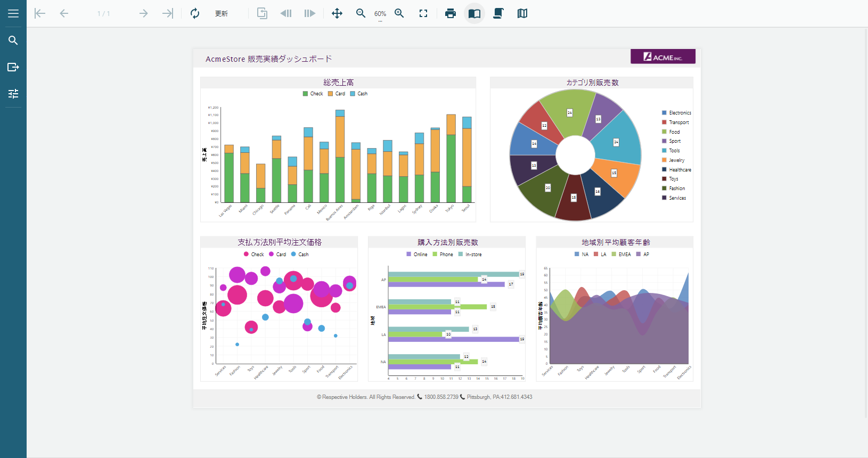
Task: Click AP in the 地域別平均顧客年齢 legend
Action: click(x=646, y=255)
